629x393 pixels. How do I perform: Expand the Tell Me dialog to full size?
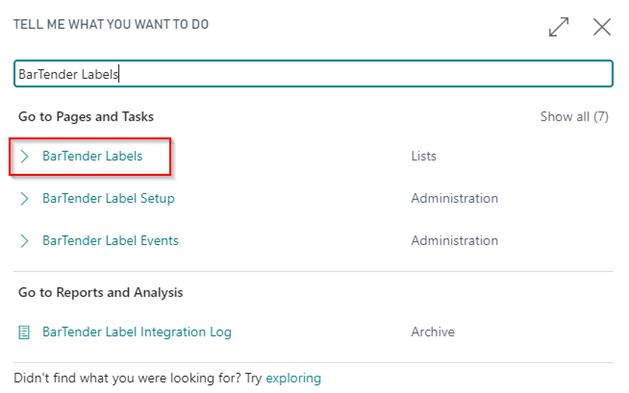click(x=559, y=27)
